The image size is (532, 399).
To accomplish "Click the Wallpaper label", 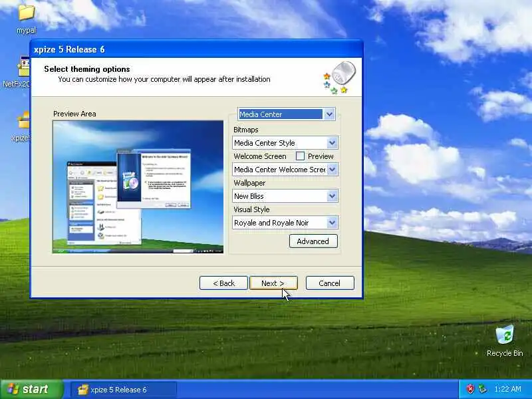I will point(249,183).
